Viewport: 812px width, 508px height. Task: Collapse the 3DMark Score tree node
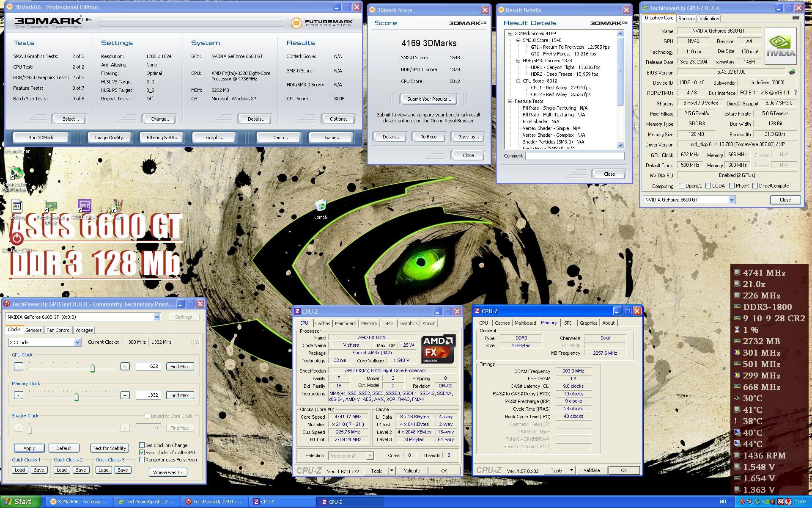(510, 33)
